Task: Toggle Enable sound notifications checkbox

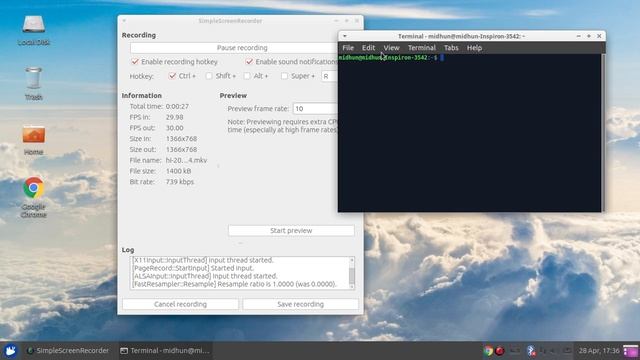Action: coord(249,62)
